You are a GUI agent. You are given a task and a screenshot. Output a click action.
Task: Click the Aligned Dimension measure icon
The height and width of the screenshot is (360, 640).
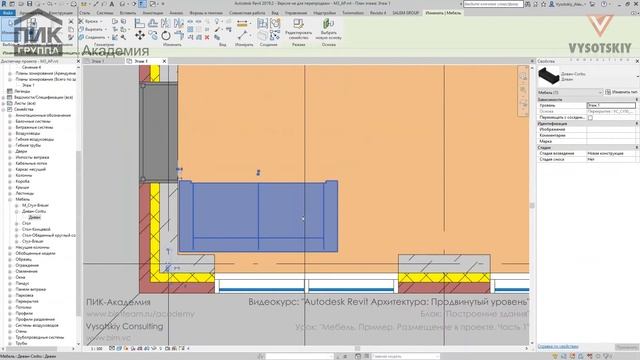click(242, 24)
